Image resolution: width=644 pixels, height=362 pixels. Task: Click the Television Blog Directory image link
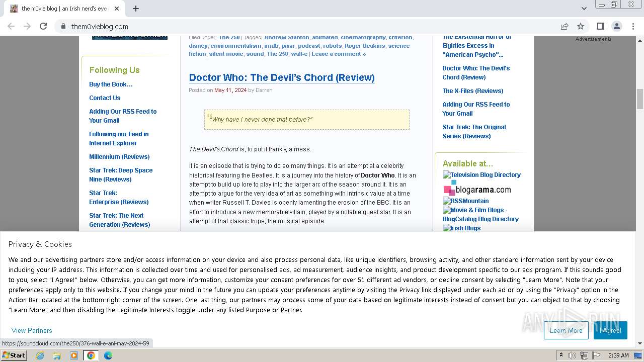pos(481,174)
